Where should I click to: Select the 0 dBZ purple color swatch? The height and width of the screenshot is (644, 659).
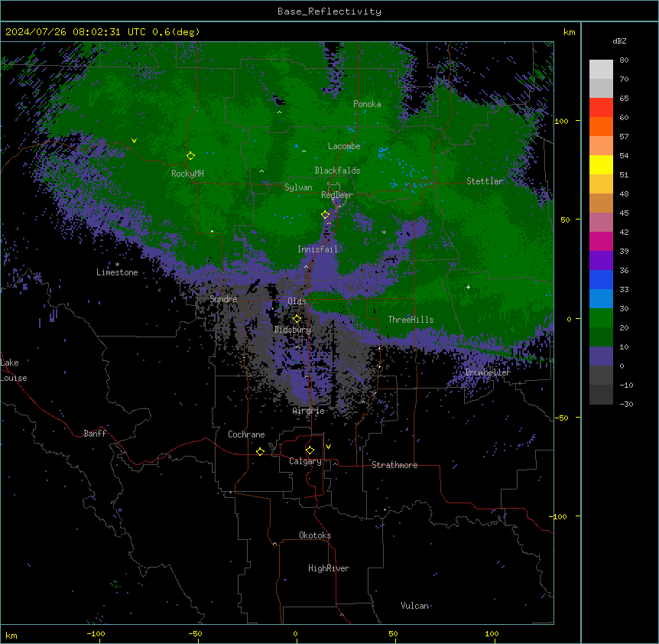pyautogui.click(x=601, y=356)
